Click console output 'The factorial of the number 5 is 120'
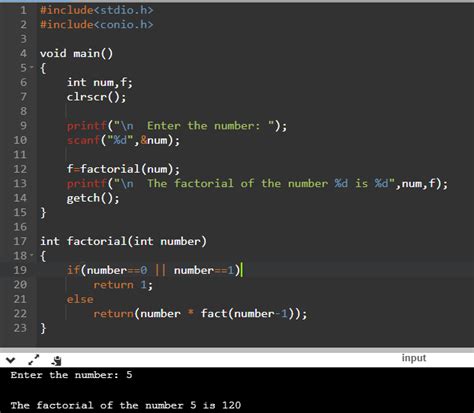The width and height of the screenshot is (474, 413). [x=126, y=405]
